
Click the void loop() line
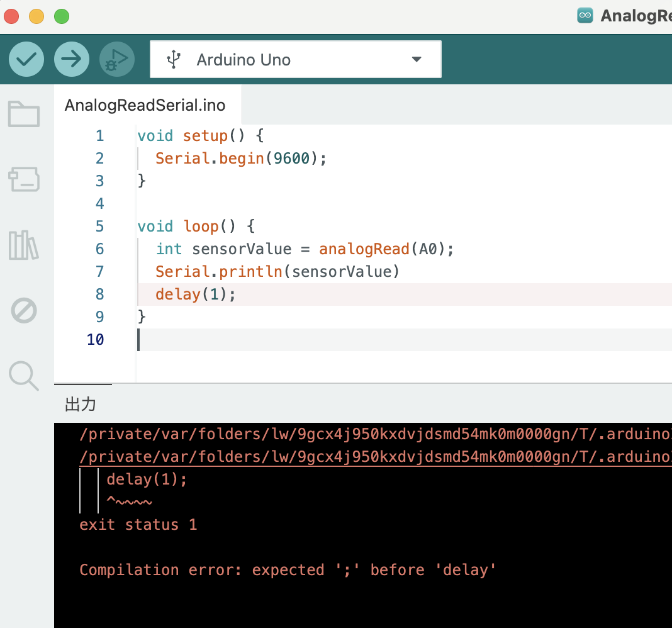tap(196, 226)
